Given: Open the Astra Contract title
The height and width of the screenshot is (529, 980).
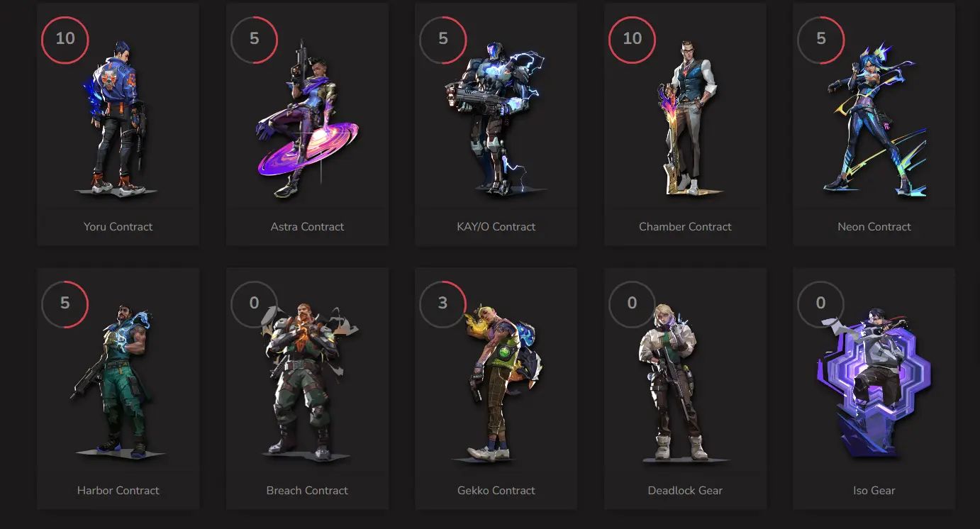Looking at the screenshot, I should (307, 227).
